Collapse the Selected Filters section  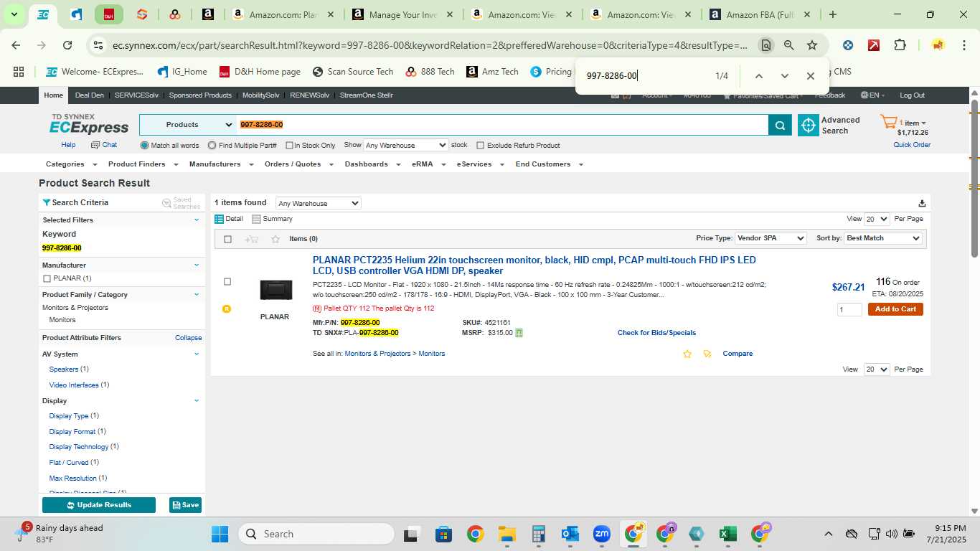(197, 220)
